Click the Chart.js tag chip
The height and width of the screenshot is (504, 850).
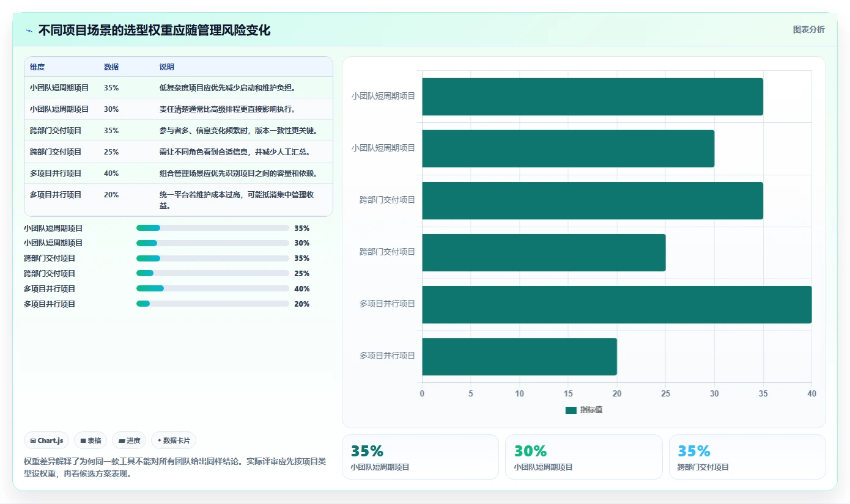[46, 440]
